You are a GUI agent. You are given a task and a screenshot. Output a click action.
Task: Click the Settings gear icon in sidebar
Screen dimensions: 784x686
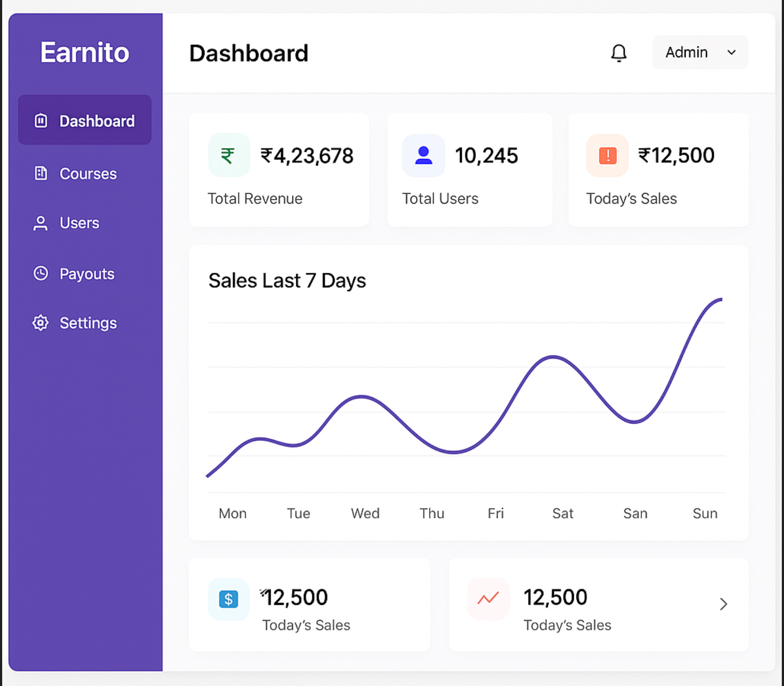40,323
